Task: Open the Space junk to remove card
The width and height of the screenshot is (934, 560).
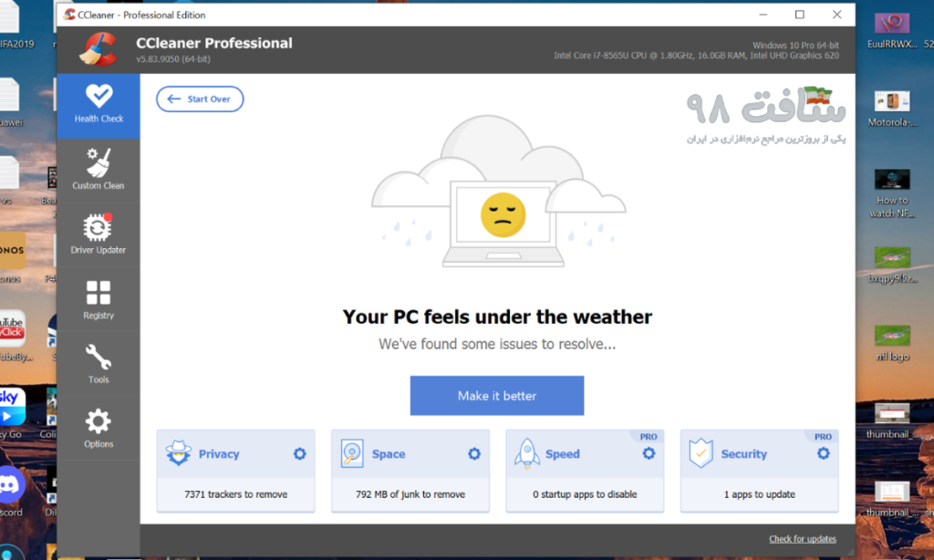Action: coord(410,494)
